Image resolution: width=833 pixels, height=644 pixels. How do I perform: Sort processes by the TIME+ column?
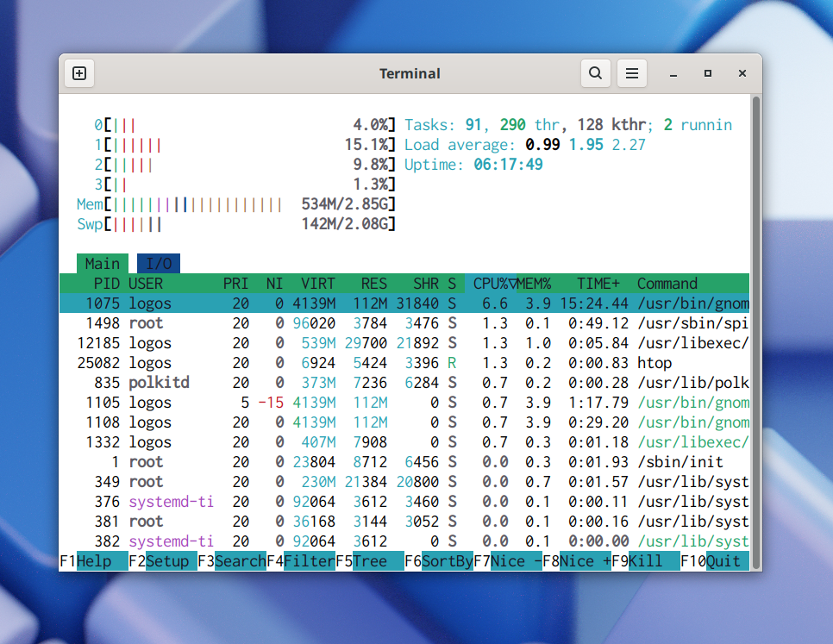pyautogui.click(x=598, y=284)
